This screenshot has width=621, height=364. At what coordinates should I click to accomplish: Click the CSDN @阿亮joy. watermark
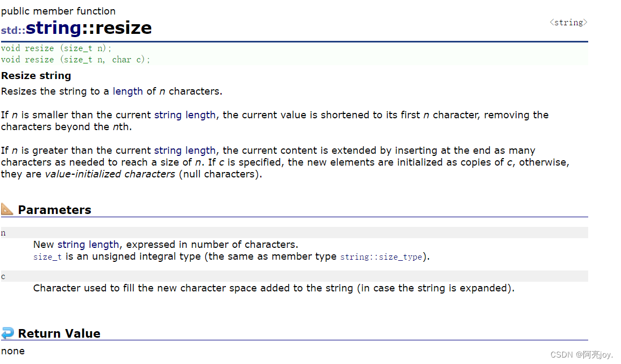click(x=581, y=354)
